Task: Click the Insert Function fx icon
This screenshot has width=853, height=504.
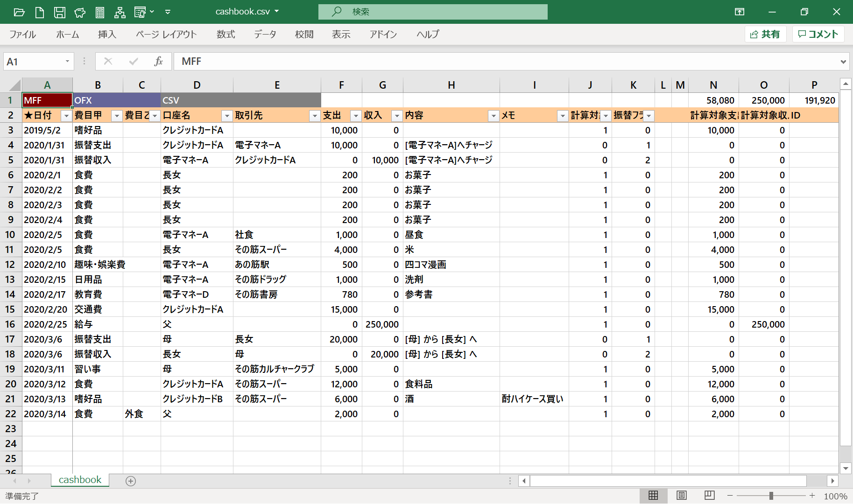Action: click(159, 62)
